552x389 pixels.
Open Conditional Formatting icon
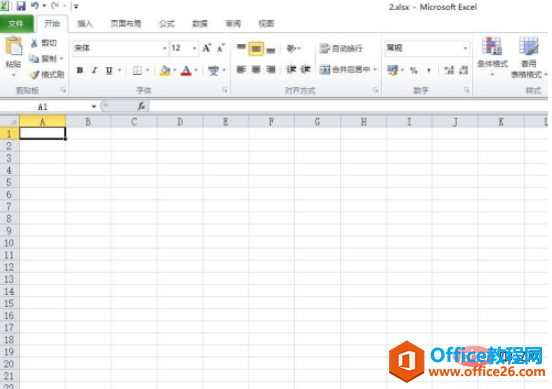click(492, 46)
